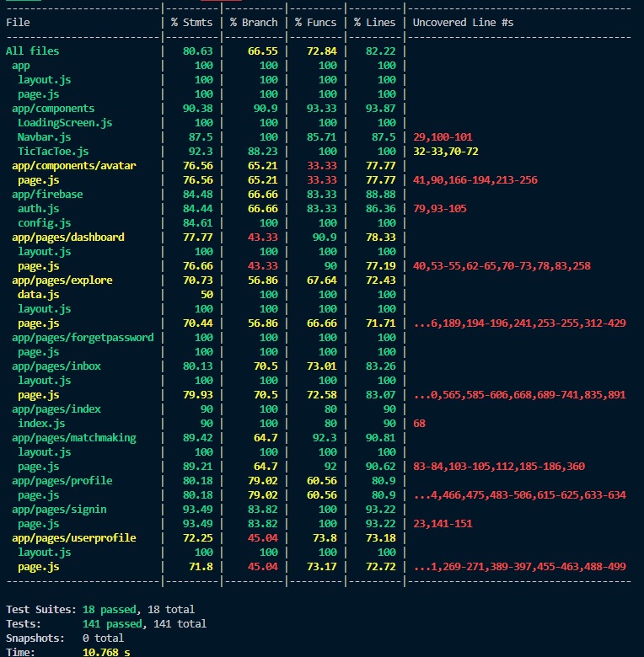Click All files functions value 72.84

322,51
